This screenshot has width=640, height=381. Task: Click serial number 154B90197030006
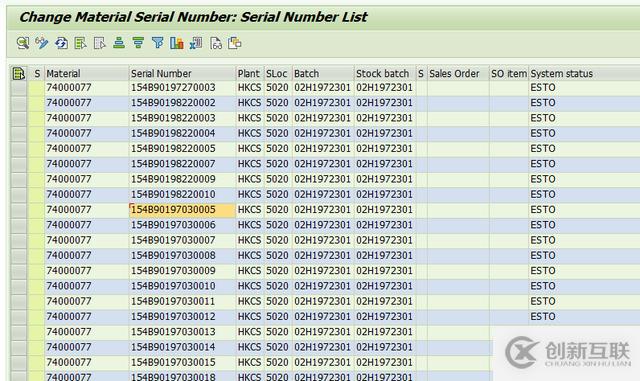(173, 225)
